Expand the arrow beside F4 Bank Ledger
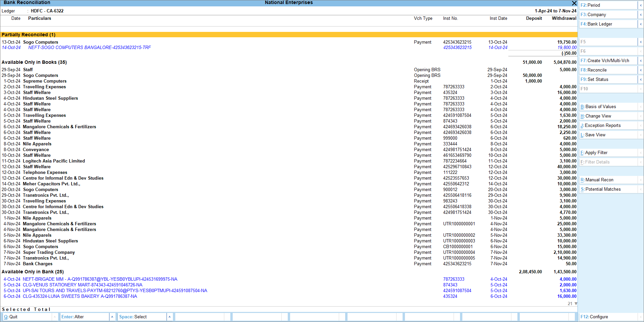Viewport: 644px width, 322px height. tap(641, 24)
